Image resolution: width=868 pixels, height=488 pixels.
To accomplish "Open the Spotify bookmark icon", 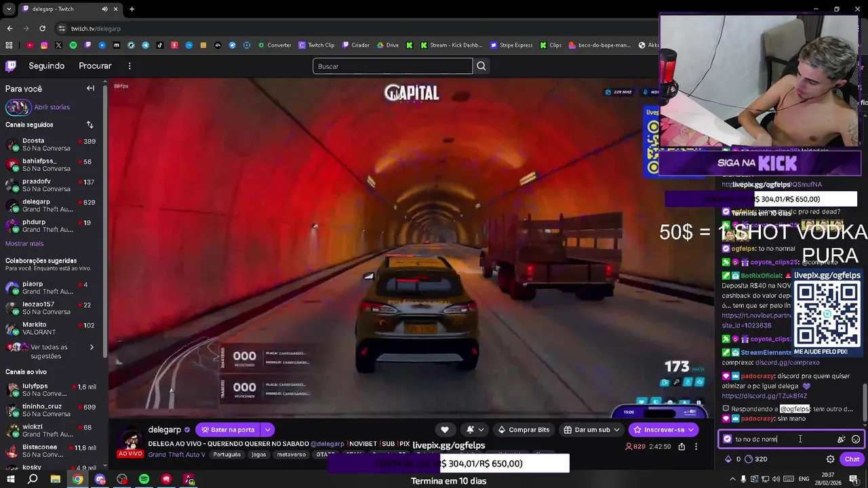I will tap(73, 45).
